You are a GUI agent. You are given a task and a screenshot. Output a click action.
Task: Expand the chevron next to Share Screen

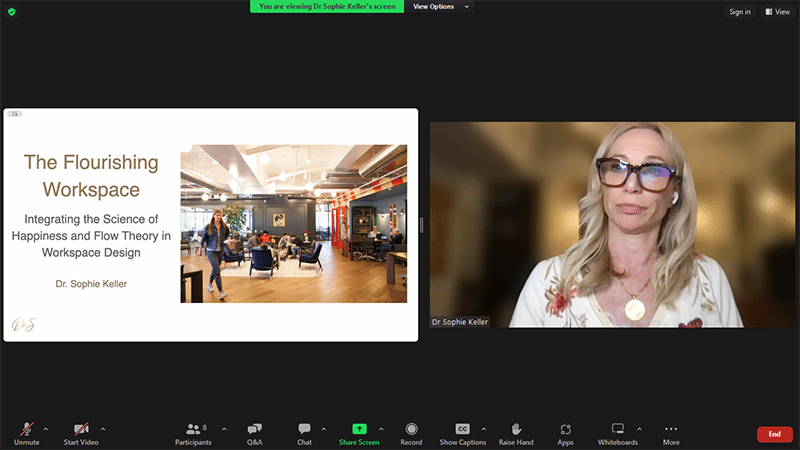coord(381,428)
